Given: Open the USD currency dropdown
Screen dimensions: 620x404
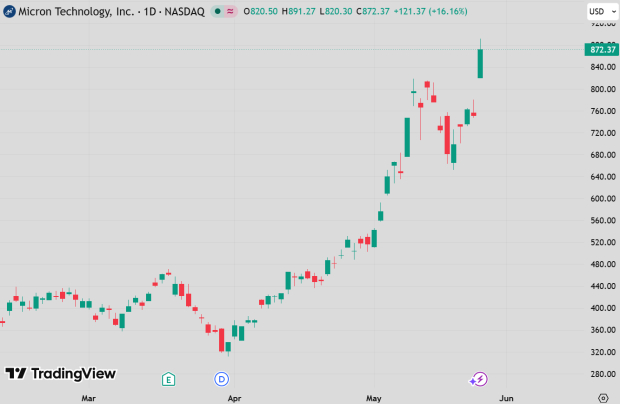Looking at the screenshot, I should pyautogui.click(x=603, y=11).
